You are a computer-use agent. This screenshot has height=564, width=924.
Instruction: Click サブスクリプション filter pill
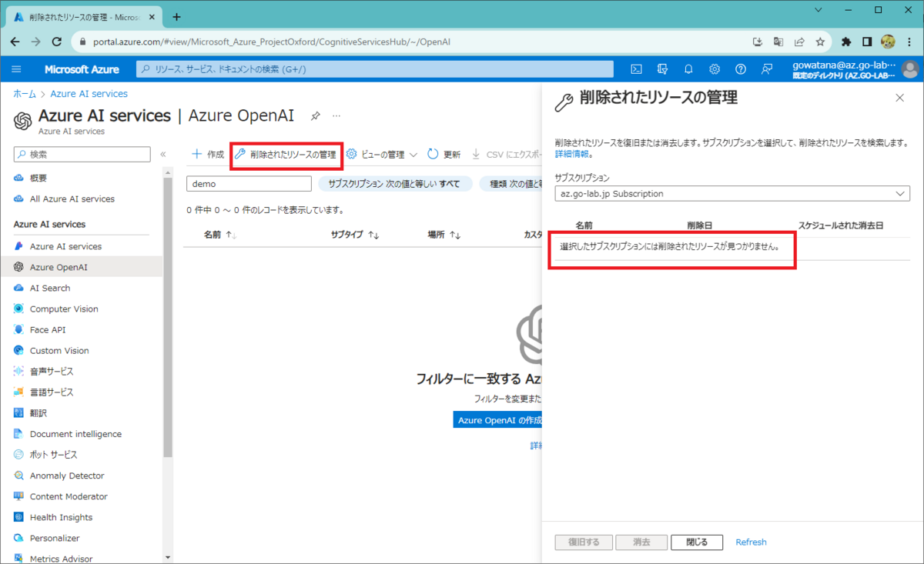394,184
